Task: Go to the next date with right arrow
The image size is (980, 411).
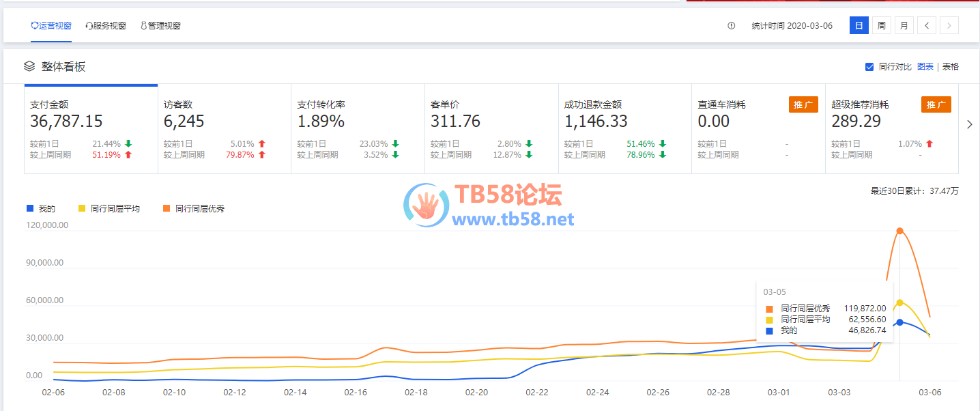Action: [x=949, y=26]
